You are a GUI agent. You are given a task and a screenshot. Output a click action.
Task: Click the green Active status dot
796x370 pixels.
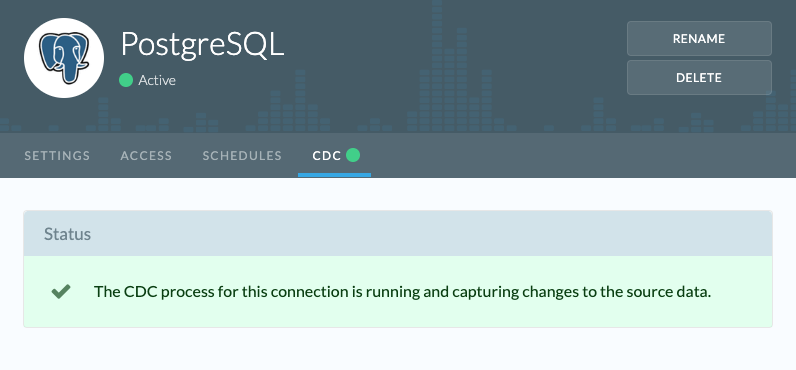tap(126, 80)
